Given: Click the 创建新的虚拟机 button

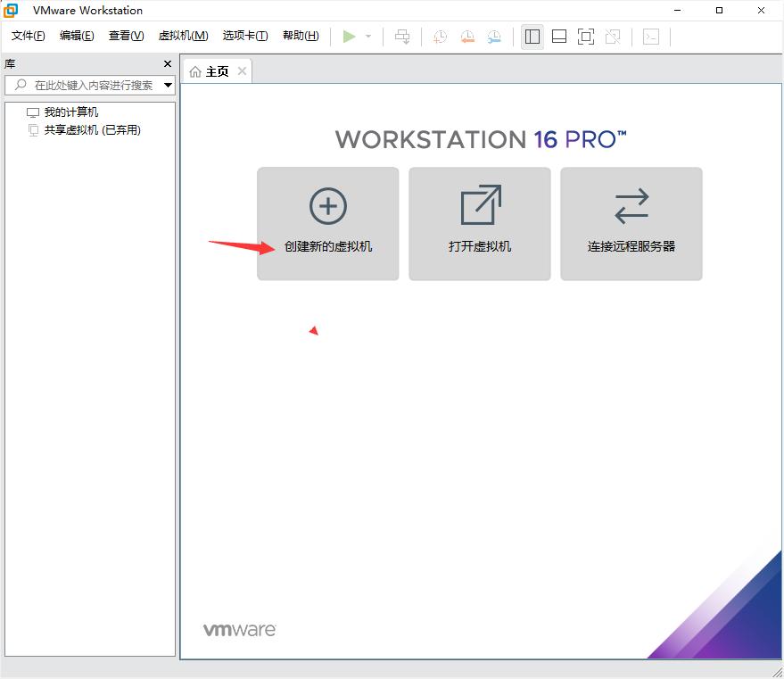Looking at the screenshot, I should coord(326,223).
